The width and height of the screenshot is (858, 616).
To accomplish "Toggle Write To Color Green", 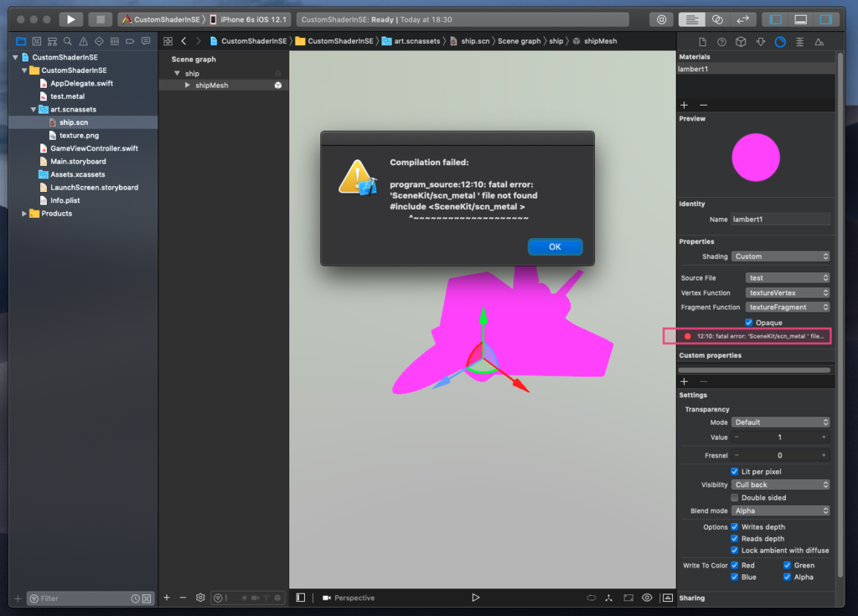I will 787,565.
